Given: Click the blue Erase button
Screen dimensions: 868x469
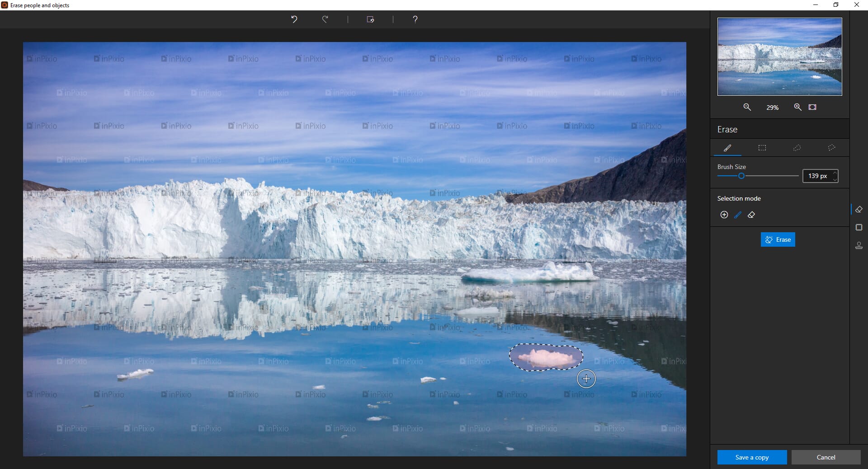Looking at the screenshot, I should [778, 239].
